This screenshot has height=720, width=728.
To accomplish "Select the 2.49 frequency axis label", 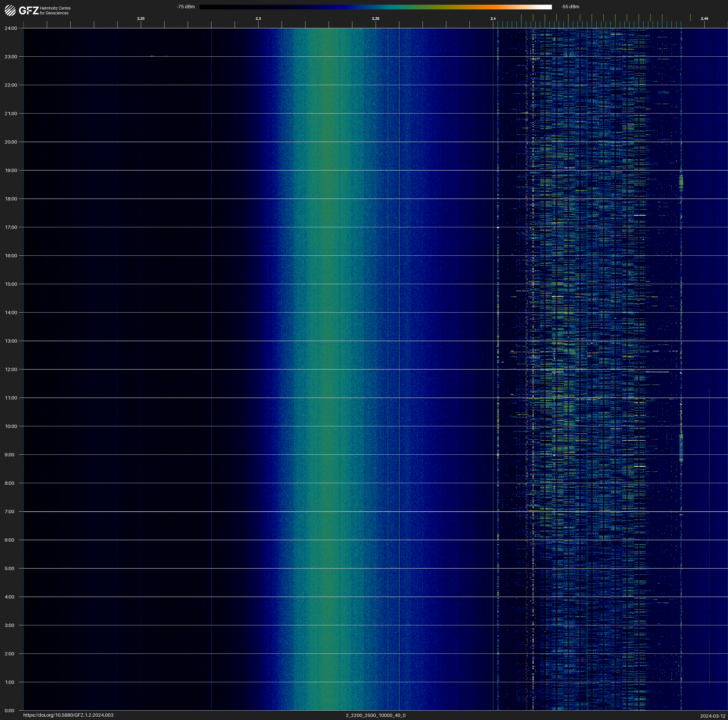I will point(704,19).
